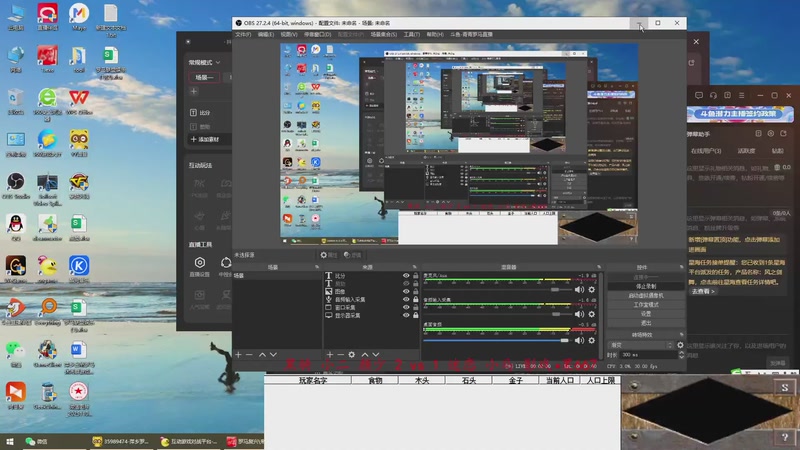Image resolution: width=800 pixels, height=450 pixels.
Task: Click the 音频输入采集 mixer volume slider
Action: [496, 314]
